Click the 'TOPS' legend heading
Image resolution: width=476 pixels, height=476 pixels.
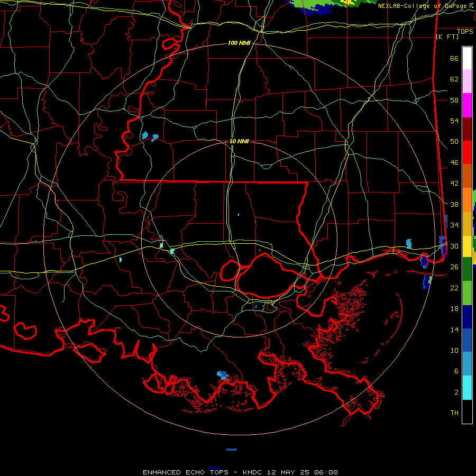pos(465,32)
